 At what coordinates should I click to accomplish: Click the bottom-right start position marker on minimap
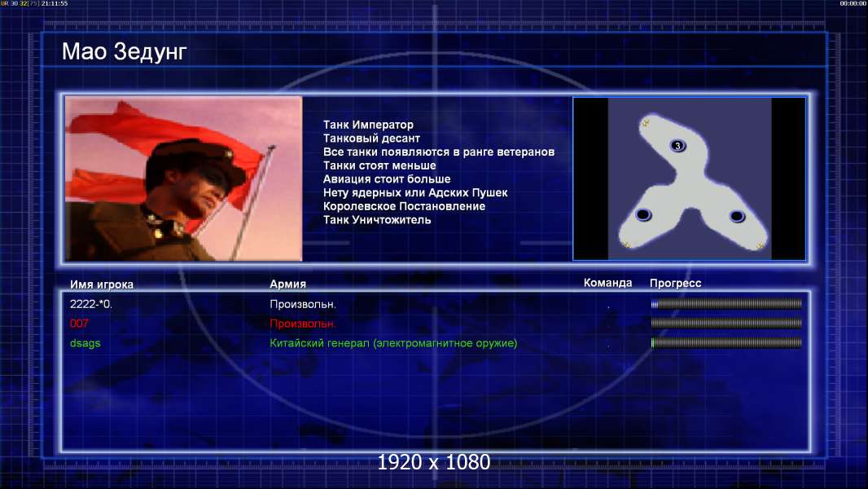[737, 216]
